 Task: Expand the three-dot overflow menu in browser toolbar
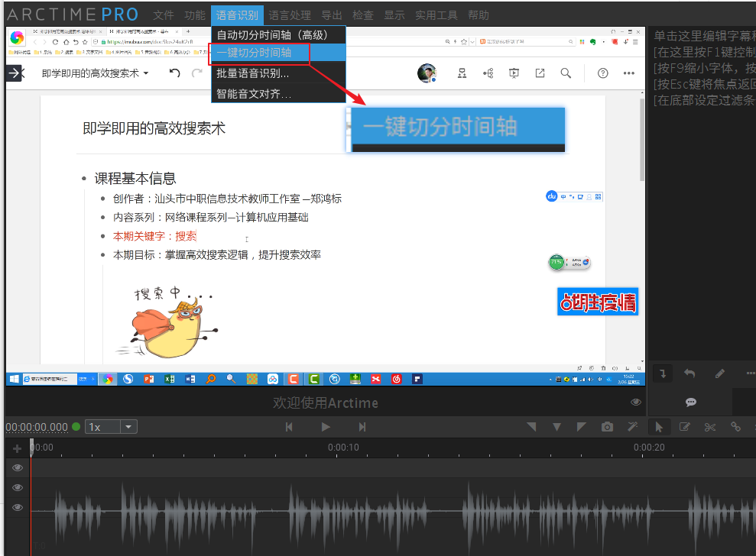point(629,73)
